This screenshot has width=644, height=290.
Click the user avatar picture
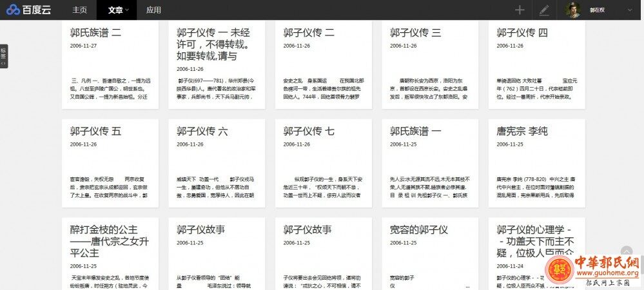click(x=572, y=10)
